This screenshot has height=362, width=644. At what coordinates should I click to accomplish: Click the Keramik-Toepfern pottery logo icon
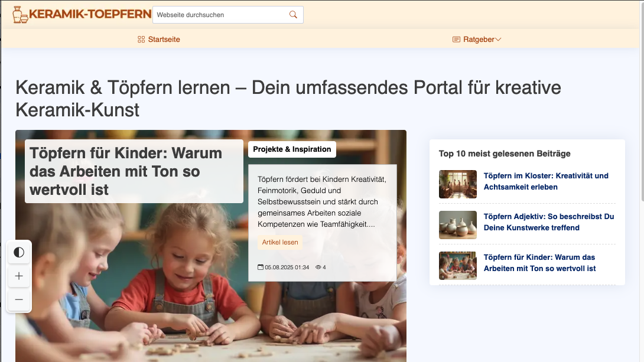[x=20, y=14]
